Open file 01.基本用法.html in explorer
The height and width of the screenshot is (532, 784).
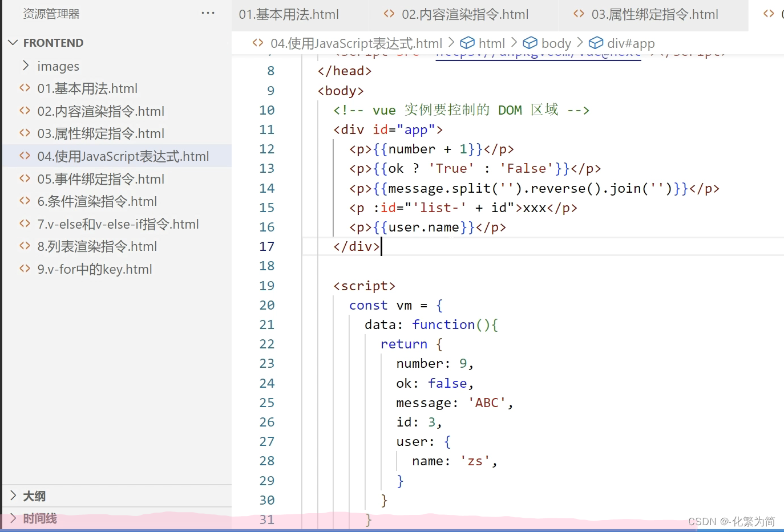[x=87, y=88]
